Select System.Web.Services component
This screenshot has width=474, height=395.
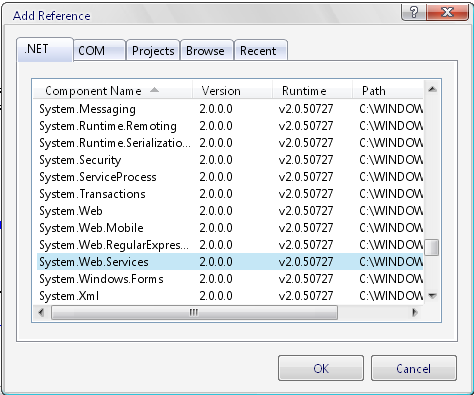click(230, 262)
